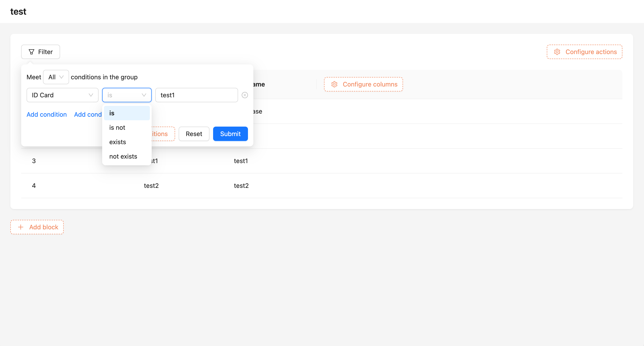The height and width of the screenshot is (346, 644).
Task: Collapse the operator dropdown arrow
Action: point(144,95)
